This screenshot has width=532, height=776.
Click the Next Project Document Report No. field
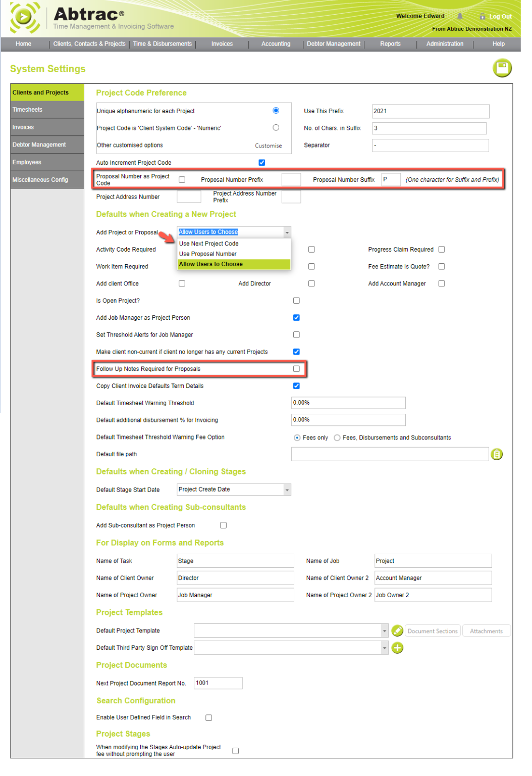218,683
